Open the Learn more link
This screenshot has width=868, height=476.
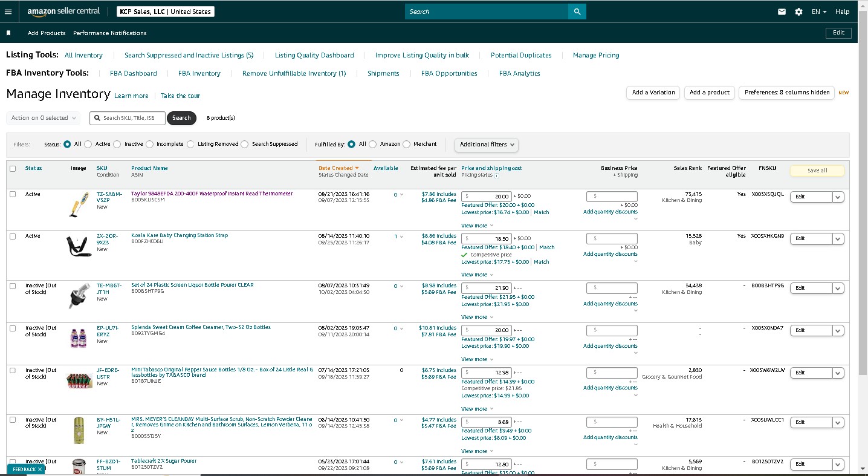tap(131, 96)
